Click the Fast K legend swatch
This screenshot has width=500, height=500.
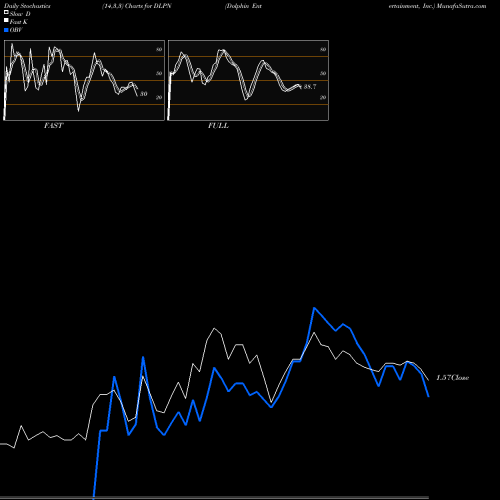6,21
